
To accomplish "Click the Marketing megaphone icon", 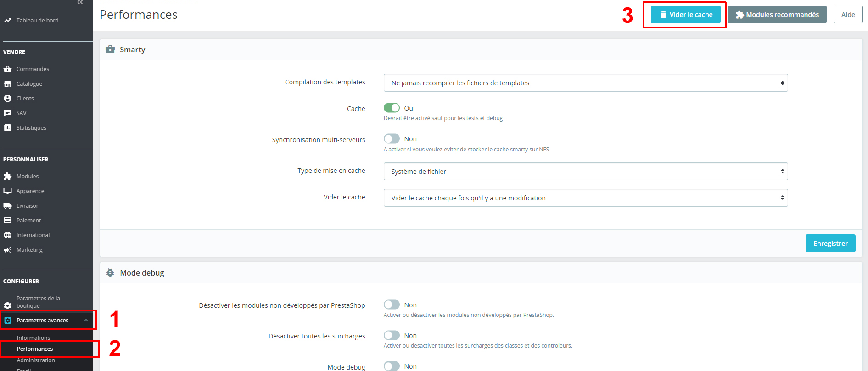I will 7,250.
